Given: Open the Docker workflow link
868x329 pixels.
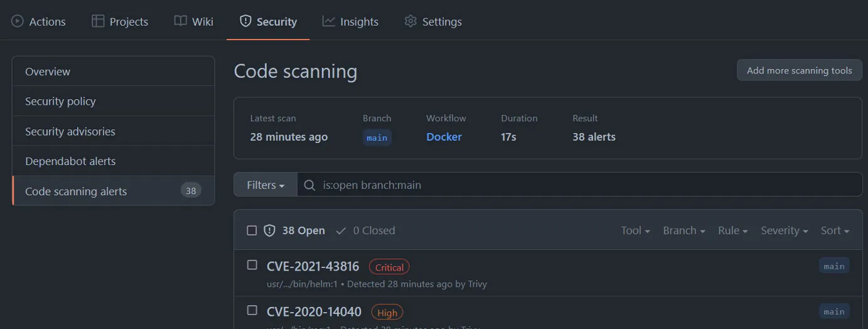Looking at the screenshot, I should 444,137.
